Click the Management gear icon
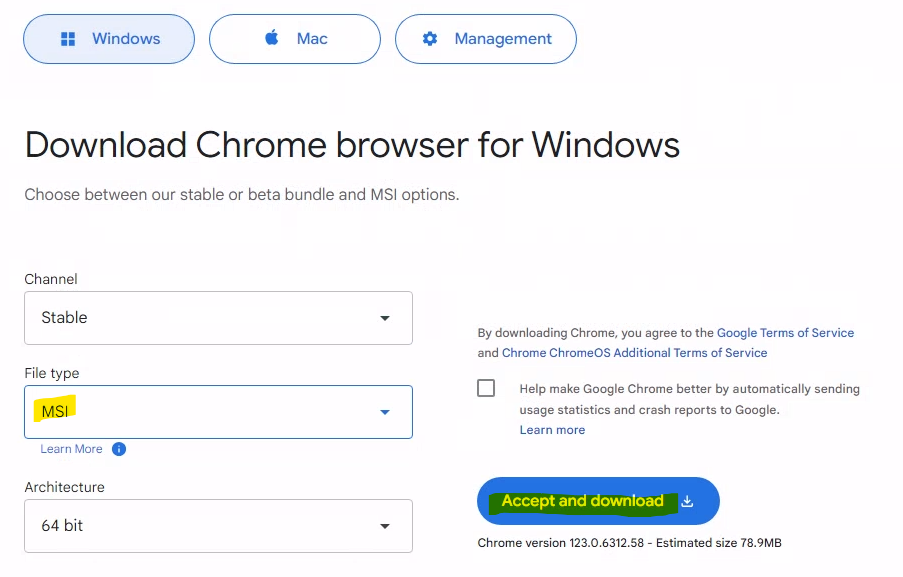The width and height of the screenshot is (903, 577). coord(430,39)
